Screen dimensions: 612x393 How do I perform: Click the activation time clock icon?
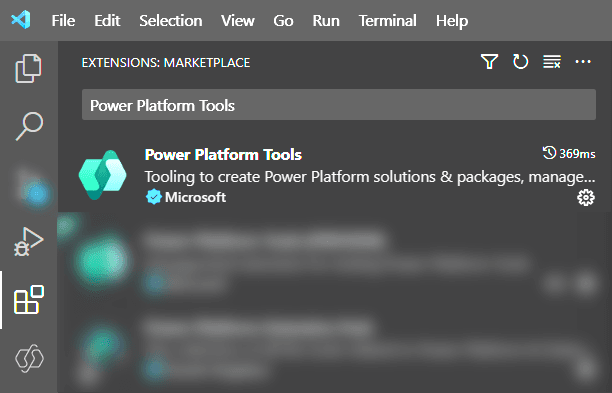coord(549,153)
